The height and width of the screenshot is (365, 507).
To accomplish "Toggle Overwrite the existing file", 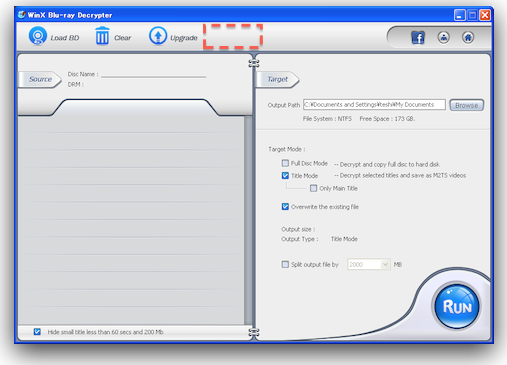I will point(285,207).
